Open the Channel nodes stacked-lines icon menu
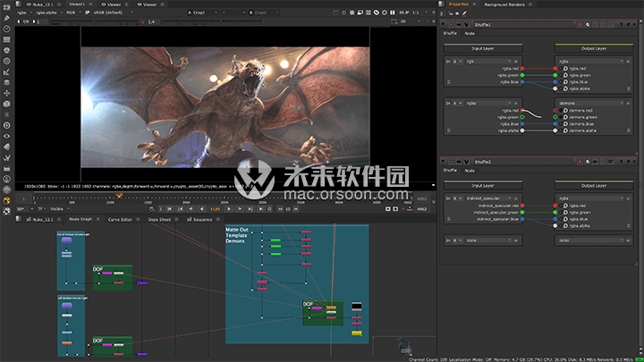The image size is (644, 362). (6, 40)
